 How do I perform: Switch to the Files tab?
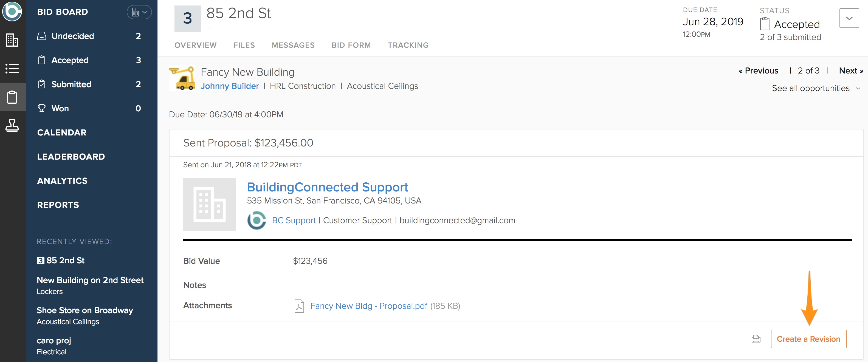pos(244,45)
